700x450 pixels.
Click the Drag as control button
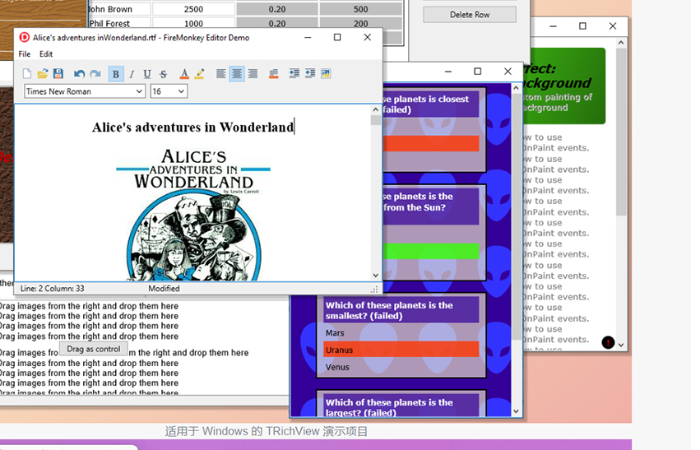tap(94, 349)
